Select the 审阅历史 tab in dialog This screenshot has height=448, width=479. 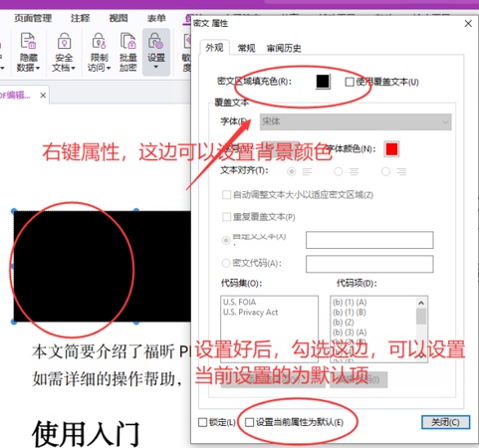tap(284, 49)
